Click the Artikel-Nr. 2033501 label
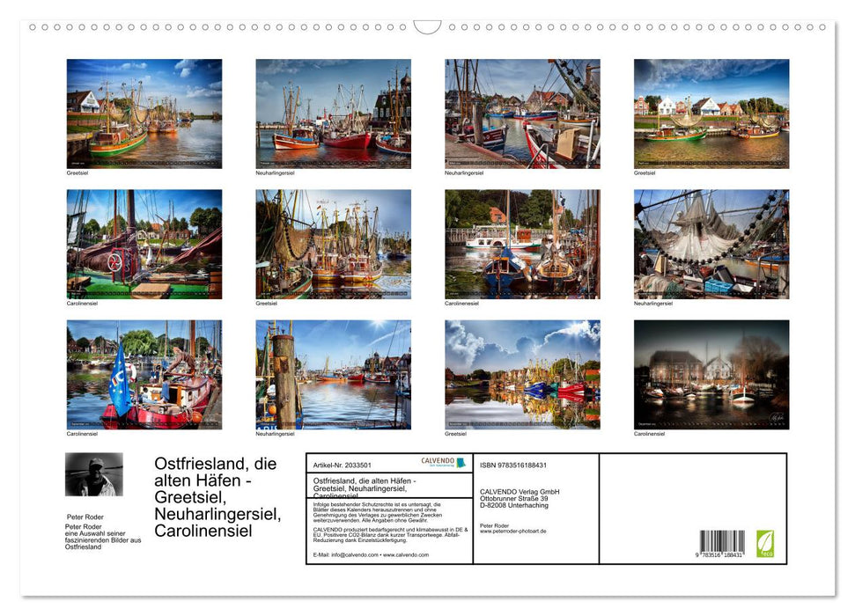This screenshot has width=855, height=616. tap(343, 463)
